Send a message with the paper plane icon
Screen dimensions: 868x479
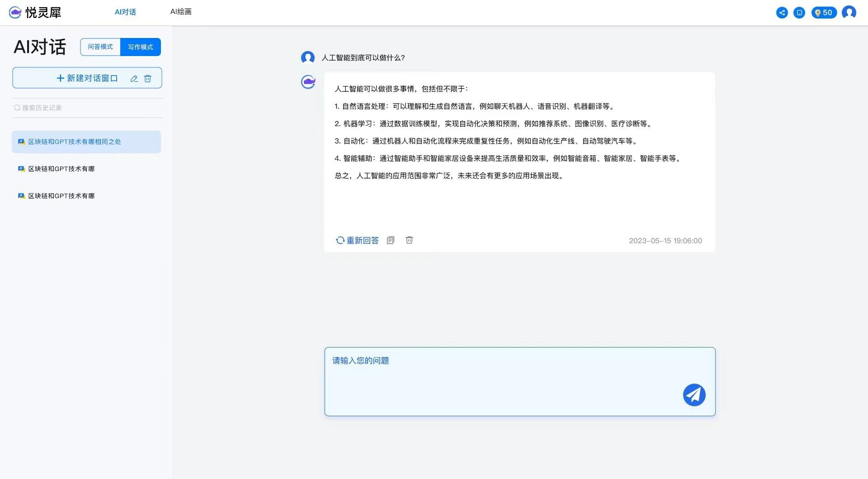click(694, 394)
